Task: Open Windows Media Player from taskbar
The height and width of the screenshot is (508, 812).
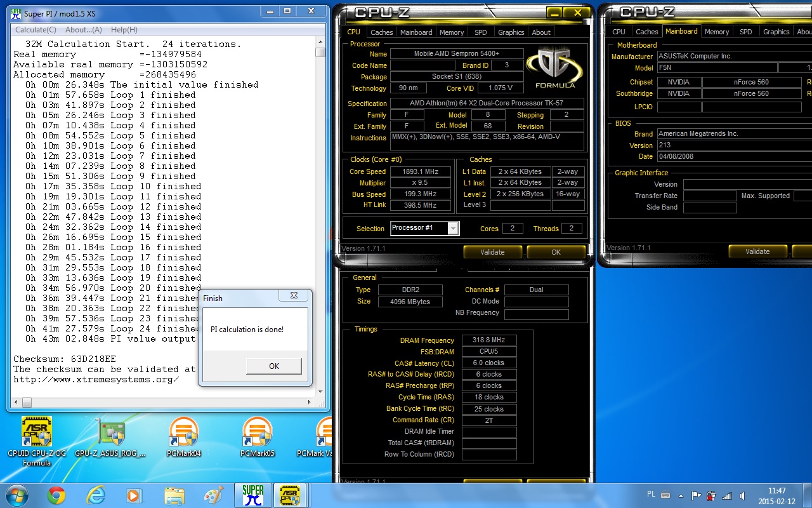Action: 134,495
